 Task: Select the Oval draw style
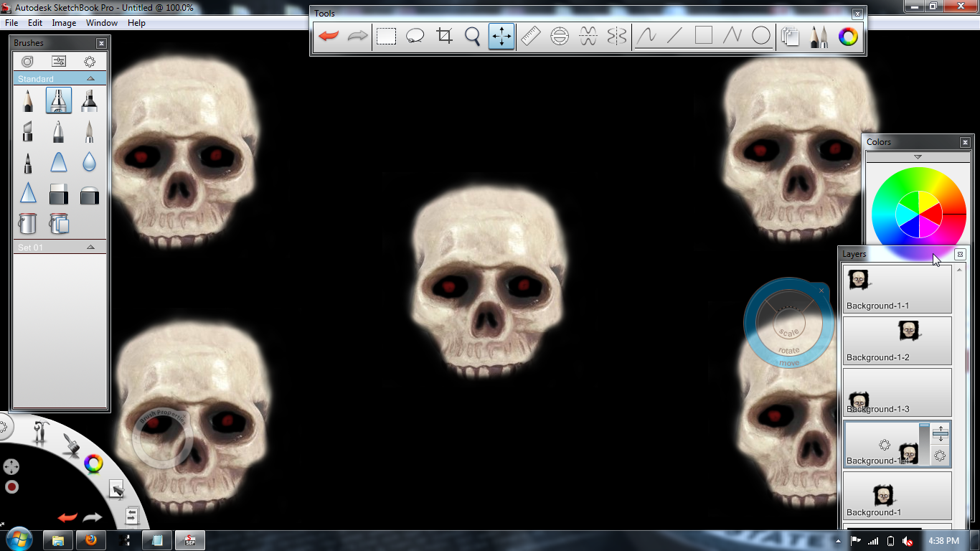click(x=761, y=36)
